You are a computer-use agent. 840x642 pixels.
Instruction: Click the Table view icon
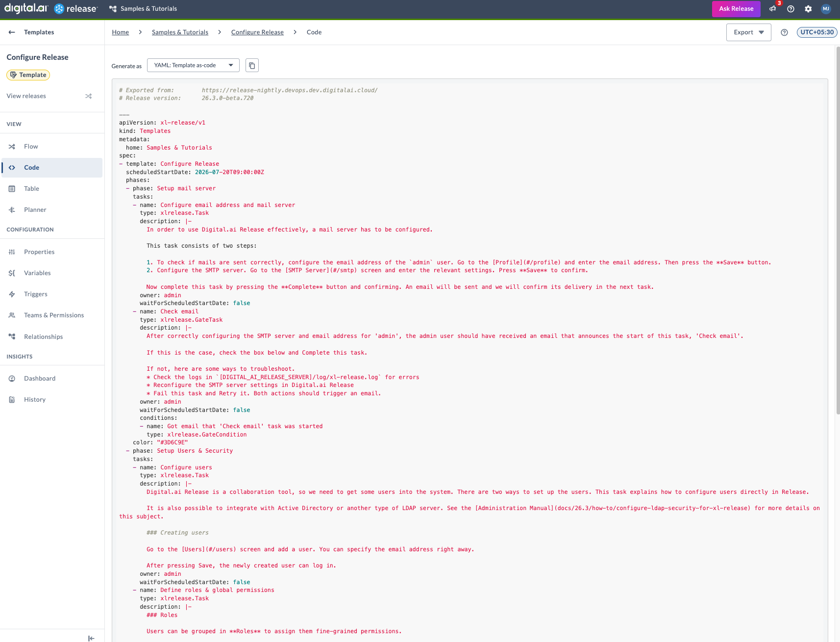[x=12, y=189]
